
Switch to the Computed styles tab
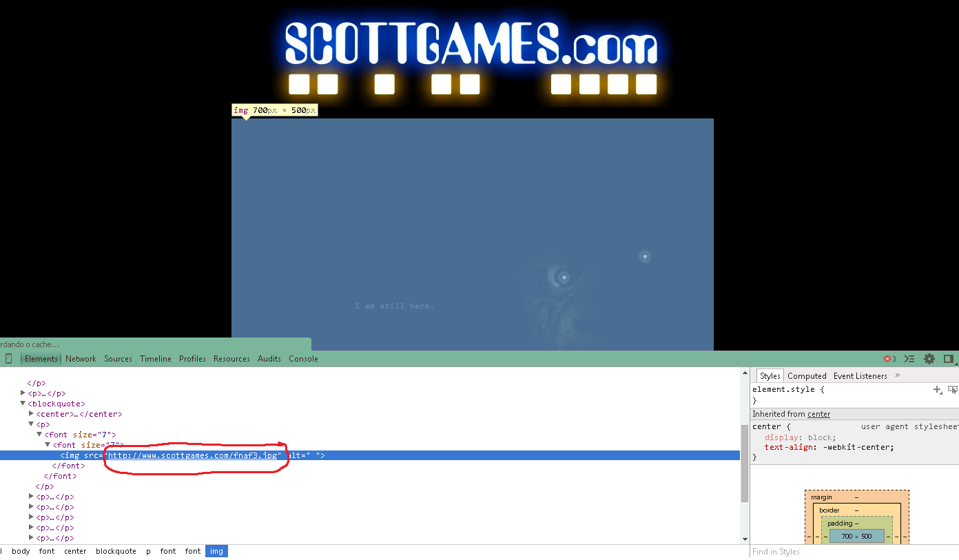coord(807,376)
